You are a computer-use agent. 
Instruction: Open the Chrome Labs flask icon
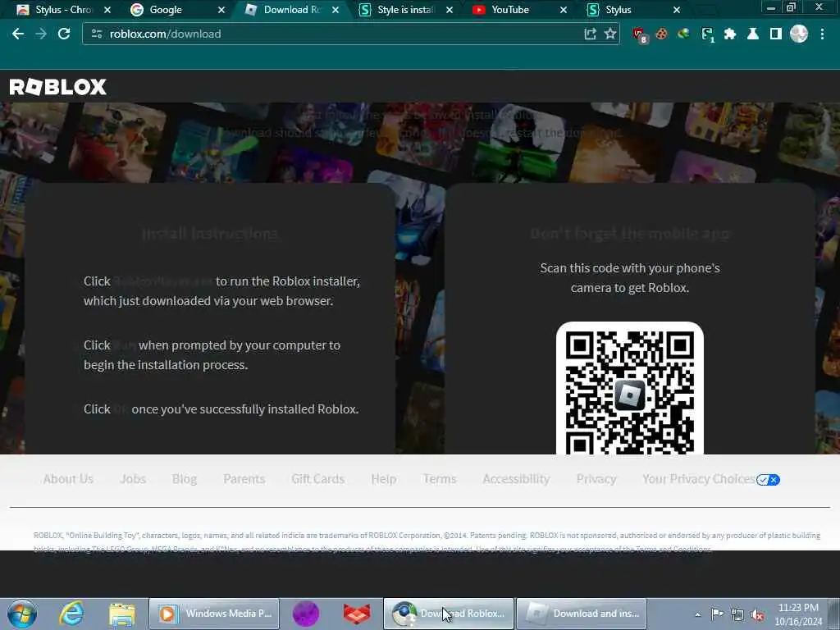[753, 34]
